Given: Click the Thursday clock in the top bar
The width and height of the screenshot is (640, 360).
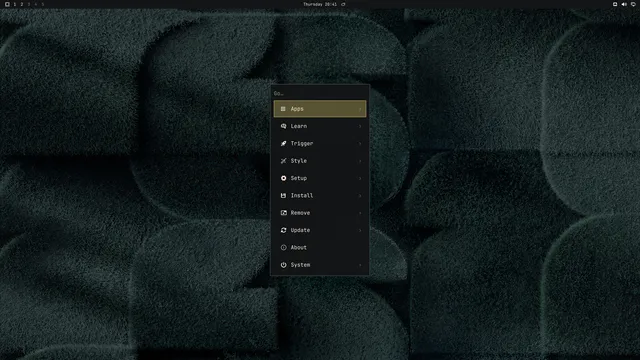Looking at the screenshot, I should (x=320, y=4).
